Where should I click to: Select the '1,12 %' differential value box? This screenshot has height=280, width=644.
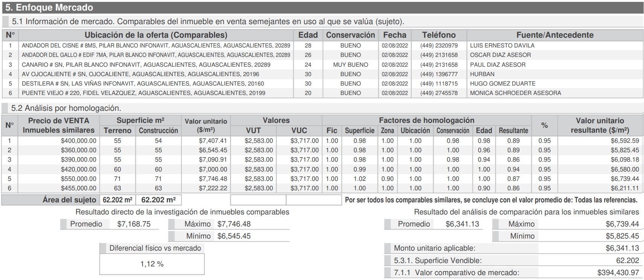click(x=152, y=264)
